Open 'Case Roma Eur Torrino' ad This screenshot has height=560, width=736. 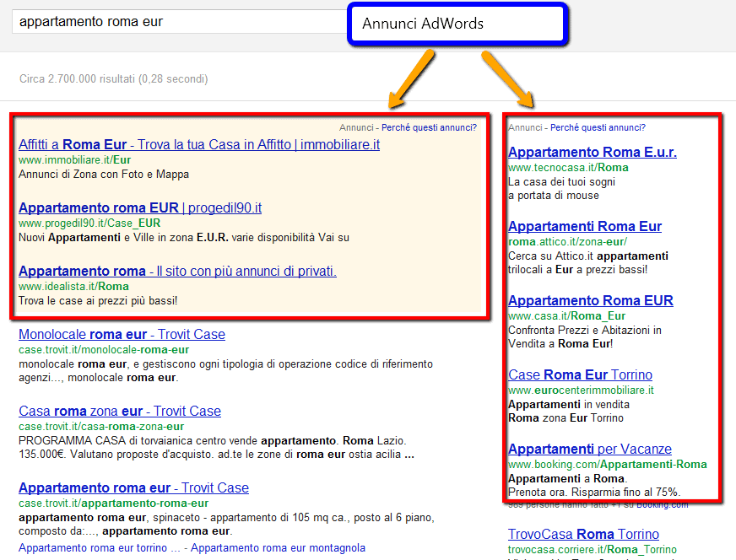(580, 374)
